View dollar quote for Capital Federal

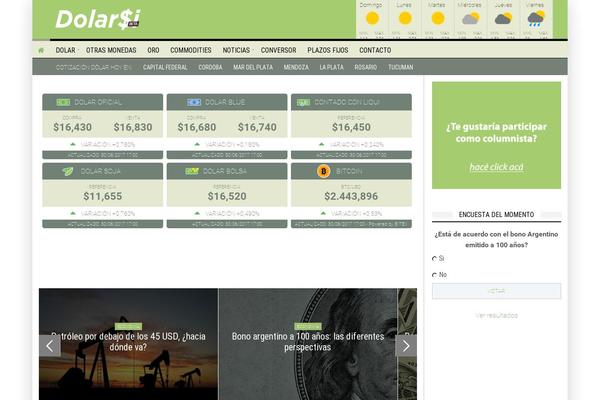[165, 67]
